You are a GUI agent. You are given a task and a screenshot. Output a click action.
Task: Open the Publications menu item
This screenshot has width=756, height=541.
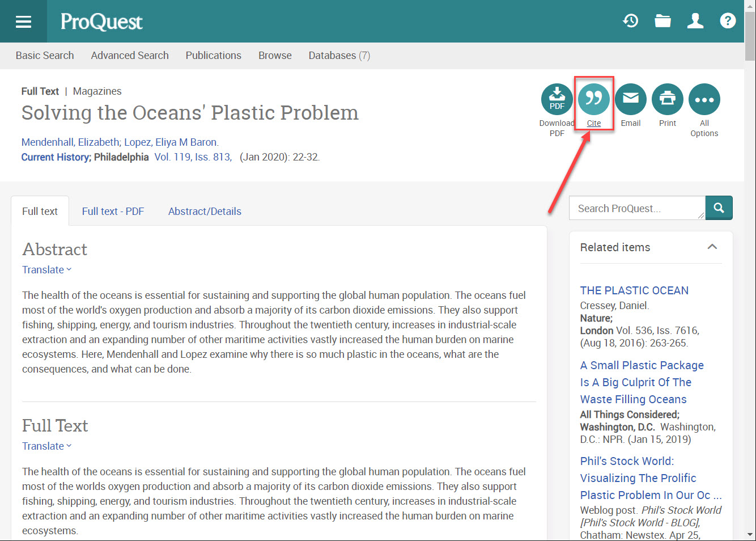click(213, 55)
